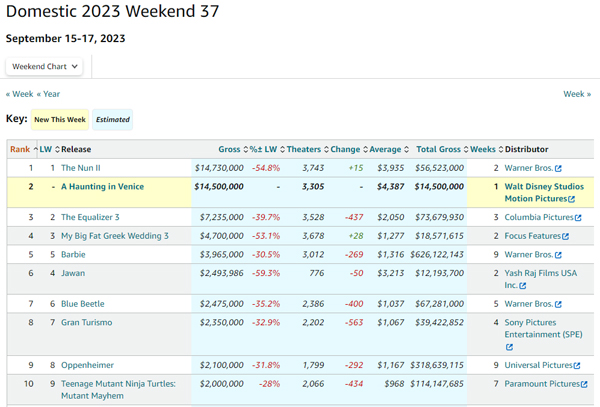Click external link icon beside Universal Pictures
Screen dimensions: 600x407
[x=577, y=366]
